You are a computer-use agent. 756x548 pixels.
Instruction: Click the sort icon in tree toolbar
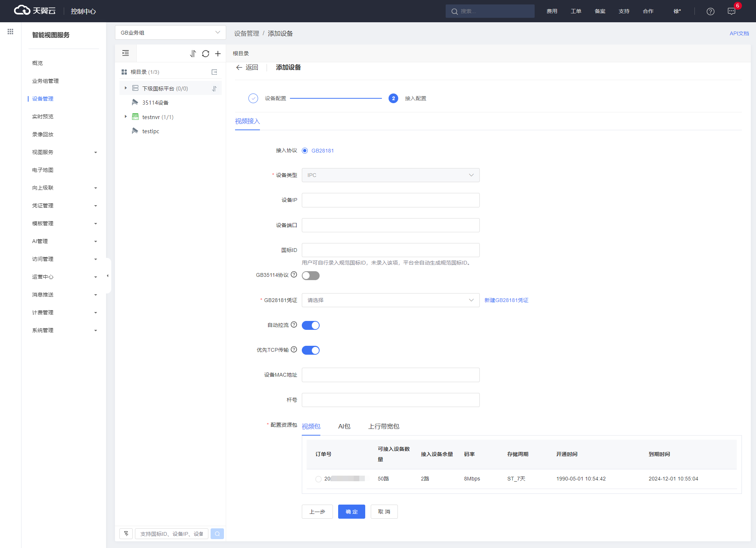pos(193,54)
